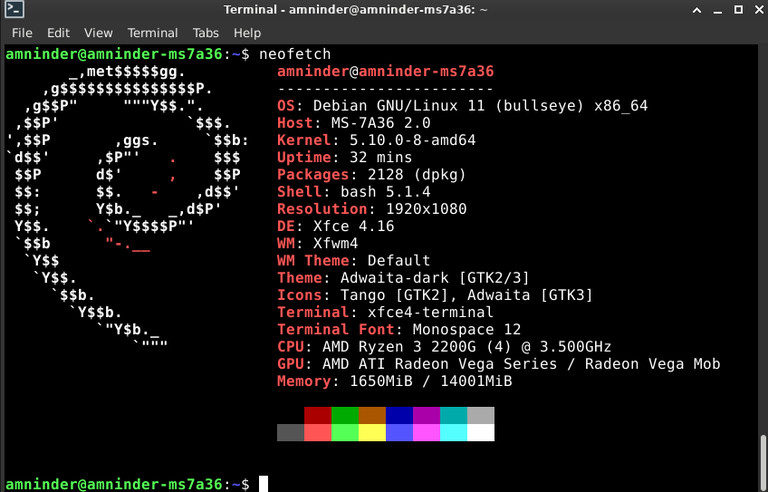Screen dimensions: 768x492
Task: Click uptime value '32 mins'
Action: click(381, 157)
